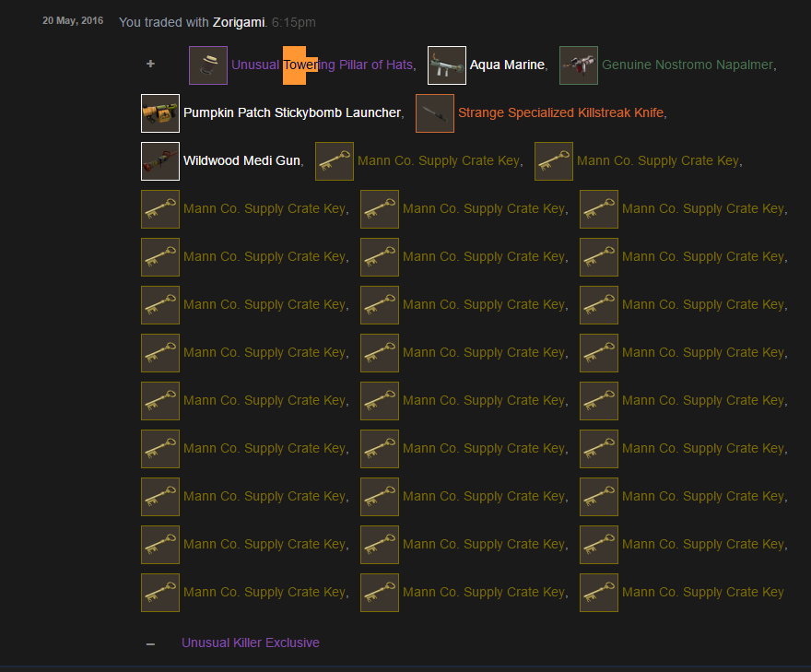Click the key icon ending the Wildwood Medi Gun row
Image resolution: width=811 pixels, height=672 pixels.
coord(554,161)
